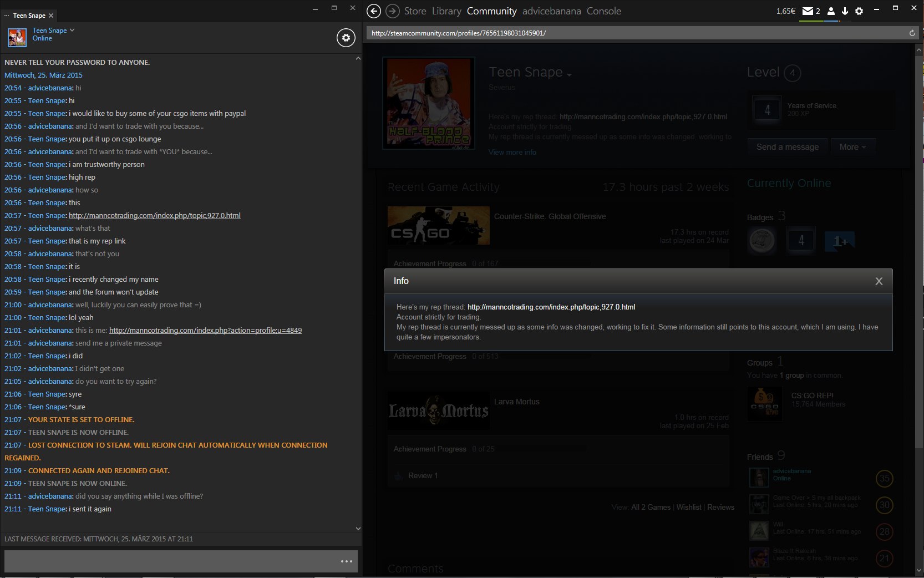The height and width of the screenshot is (578, 924).
Task: Click the forward navigation arrow
Action: tap(392, 11)
